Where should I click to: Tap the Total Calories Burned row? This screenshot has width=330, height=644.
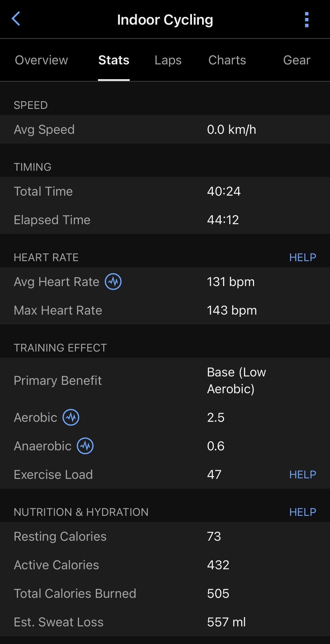pyautogui.click(x=165, y=594)
